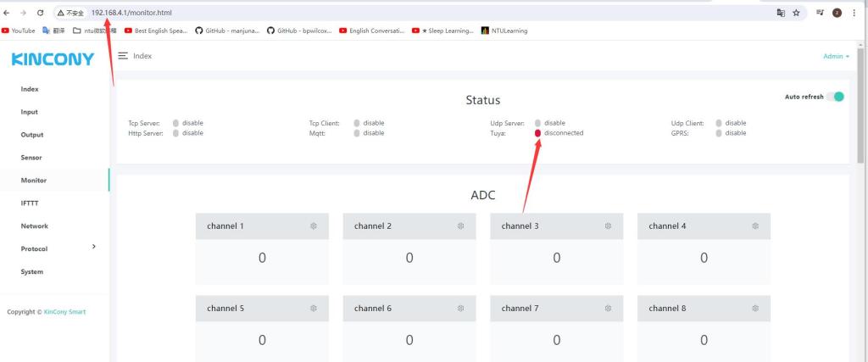Click the gear icon on channel 1
Viewport: 868px width, 362px height.
click(314, 226)
